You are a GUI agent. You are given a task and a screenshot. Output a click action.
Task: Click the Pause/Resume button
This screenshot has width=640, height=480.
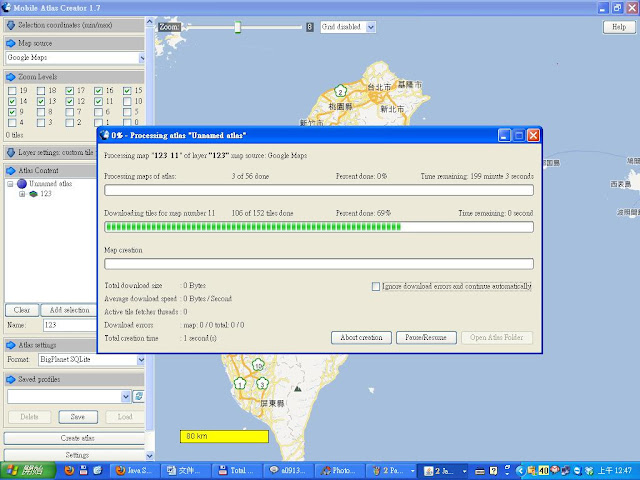426,338
